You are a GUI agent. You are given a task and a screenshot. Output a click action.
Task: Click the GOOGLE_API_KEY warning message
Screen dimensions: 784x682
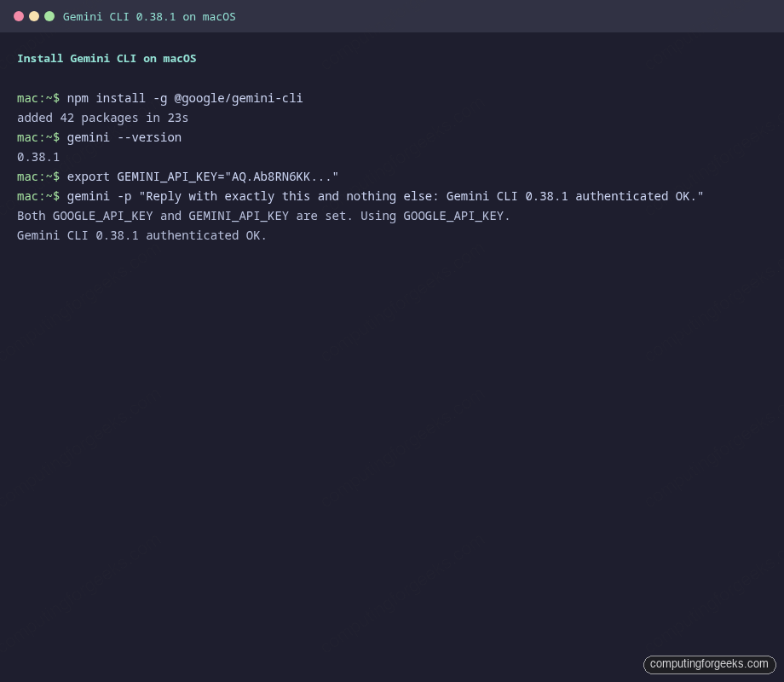point(262,216)
